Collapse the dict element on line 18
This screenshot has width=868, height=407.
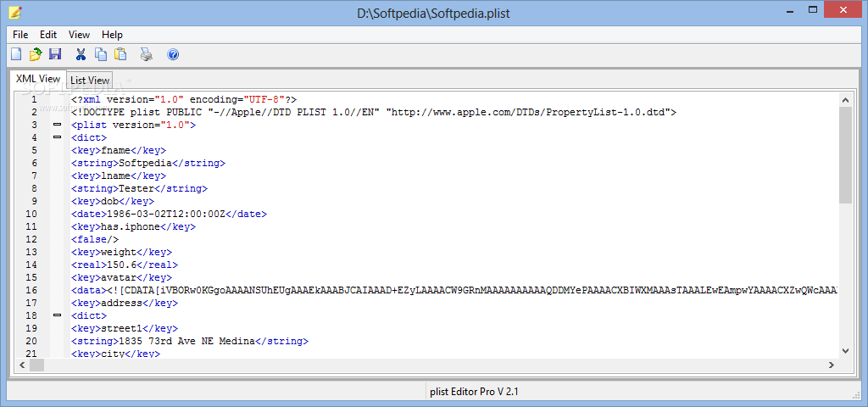pyautogui.click(x=57, y=315)
